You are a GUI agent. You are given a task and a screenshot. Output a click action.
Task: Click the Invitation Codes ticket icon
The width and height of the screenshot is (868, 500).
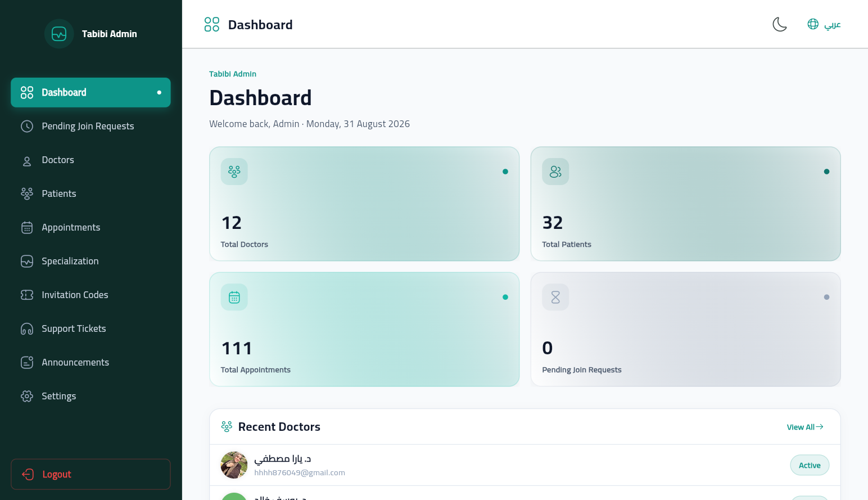click(x=27, y=295)
